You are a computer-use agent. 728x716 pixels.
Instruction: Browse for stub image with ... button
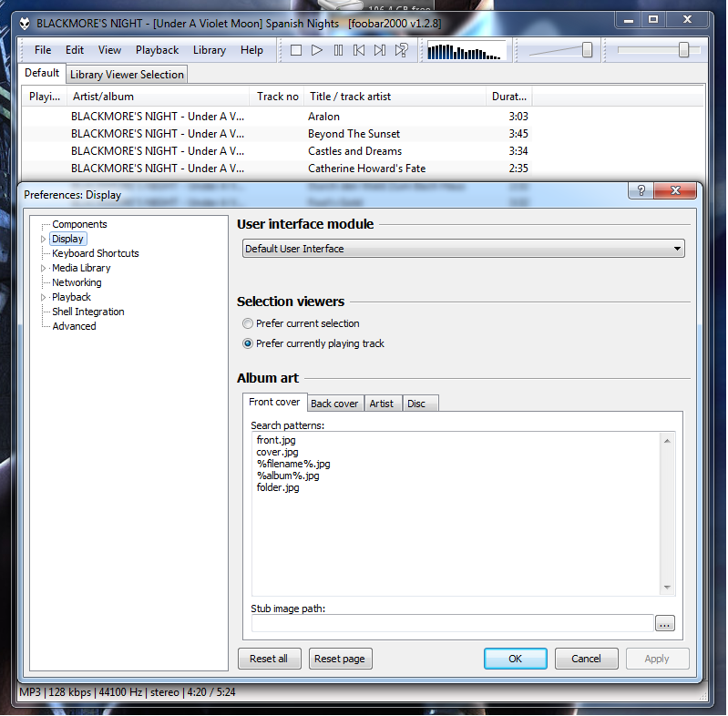[x=665, y=624]
